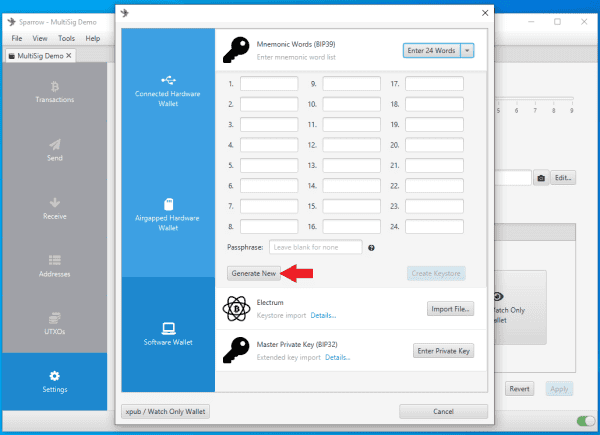Open the Send section in the sidebar
This screenshot has width=600, height=435.
[54, 150]
